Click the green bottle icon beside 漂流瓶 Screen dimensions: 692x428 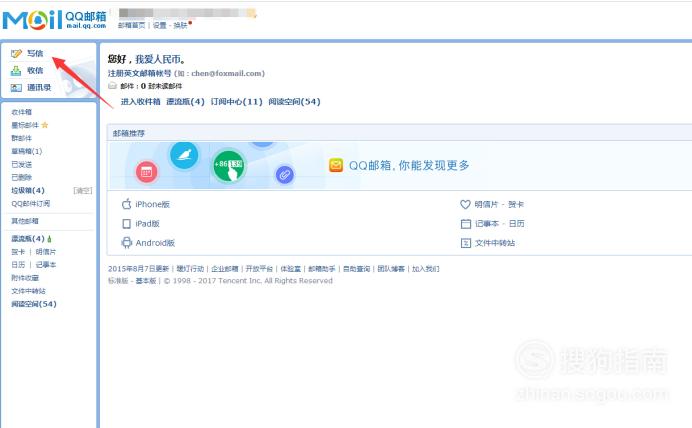(x=49, y=239)
